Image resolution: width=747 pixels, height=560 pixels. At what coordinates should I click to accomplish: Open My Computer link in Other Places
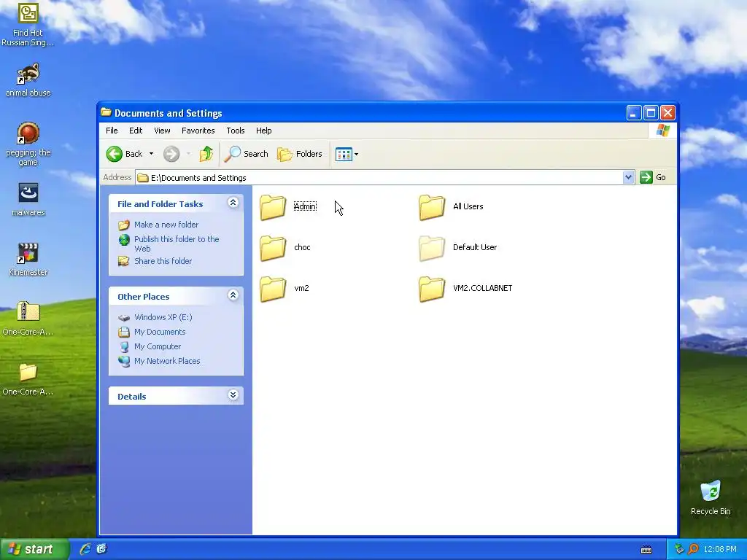pos(158,346)
